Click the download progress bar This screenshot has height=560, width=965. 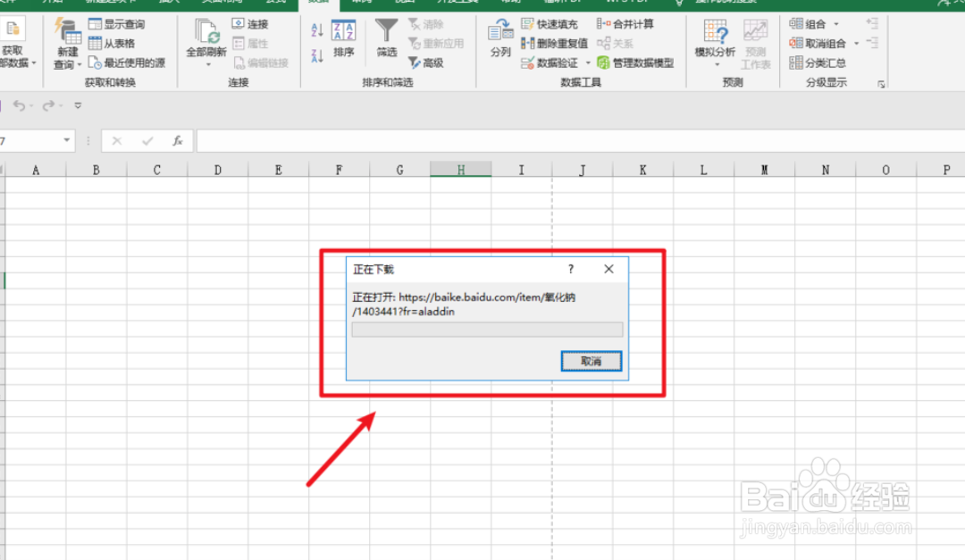coord(487,330)
